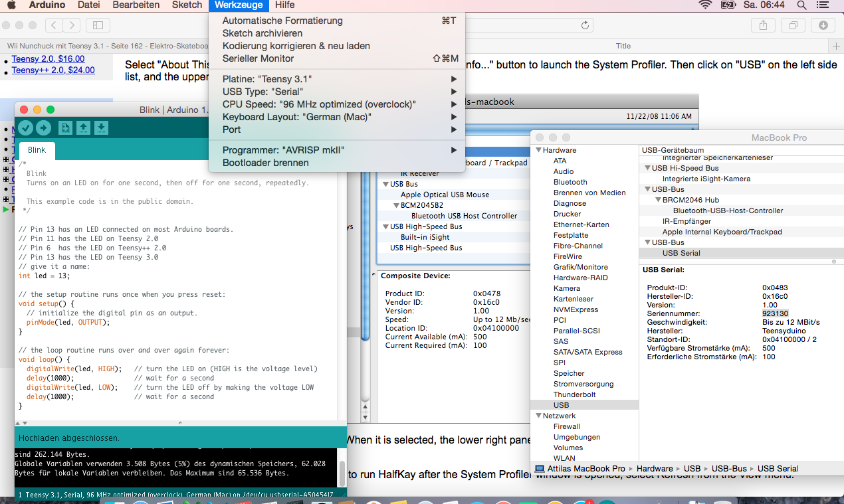Open Safari downloads button
This screenshot has width=844, height=504.
pos(823,25)
